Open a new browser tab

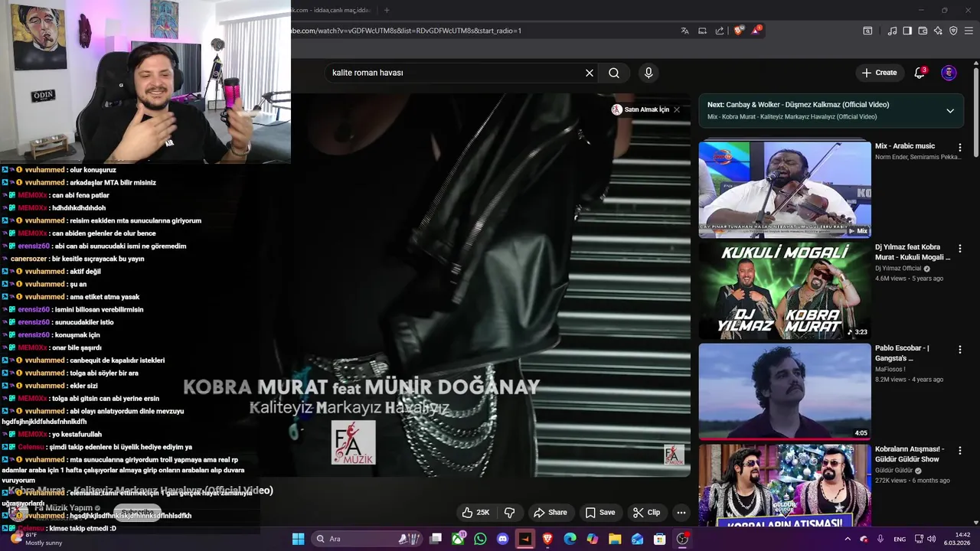387,10
